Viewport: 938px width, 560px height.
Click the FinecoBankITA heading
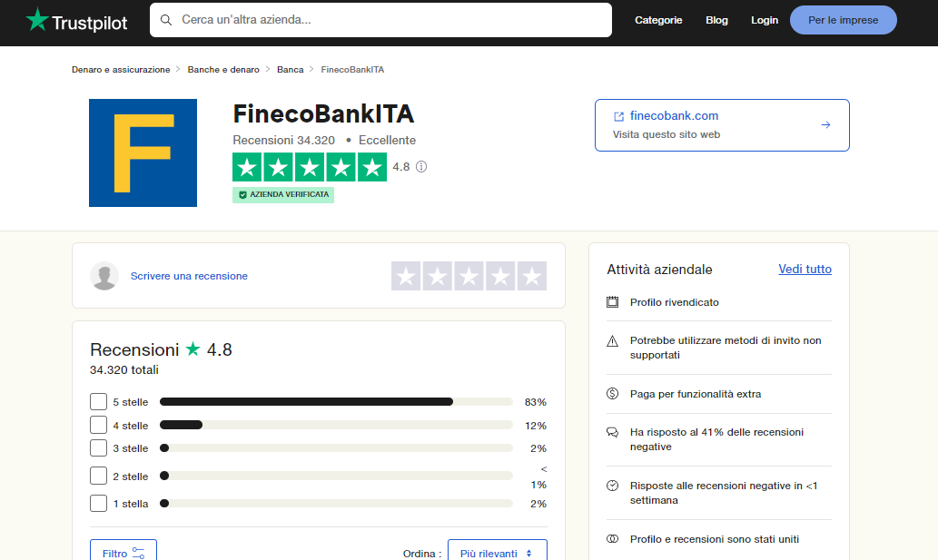(x=323, y=113)
